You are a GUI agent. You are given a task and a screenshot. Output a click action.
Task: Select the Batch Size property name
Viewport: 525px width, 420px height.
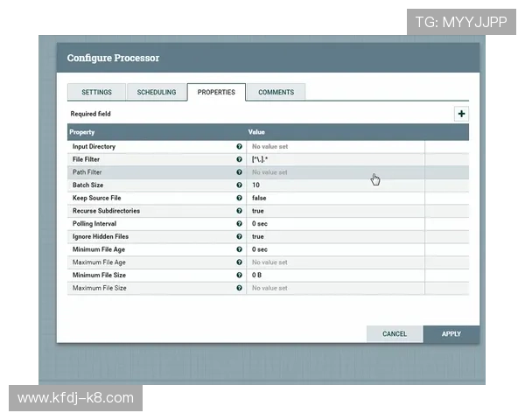87,185
